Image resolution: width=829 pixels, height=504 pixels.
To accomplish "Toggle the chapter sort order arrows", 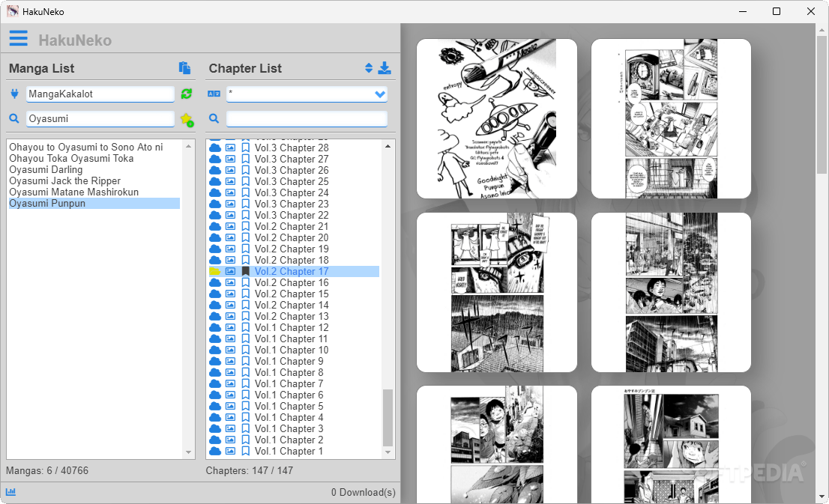I will pyautogui.click(x=369, y=67).
